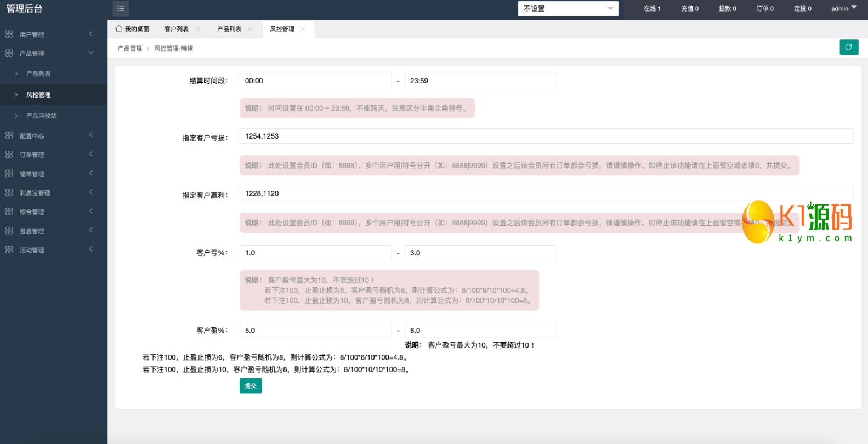The width and height of the screenshot is (868, 444).
Task: Click the 客户盈% minimum field 5.0
Action: click(x=315, y=331)
